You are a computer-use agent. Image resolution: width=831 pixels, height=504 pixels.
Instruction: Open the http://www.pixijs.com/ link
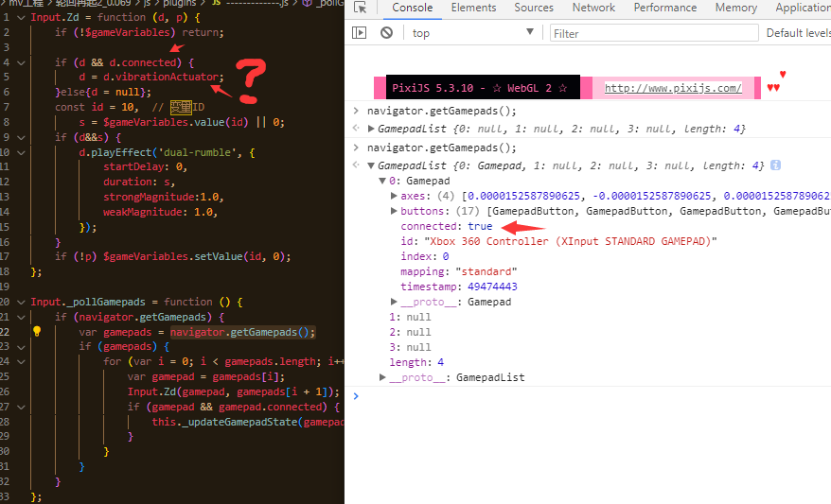coord(673,88)
